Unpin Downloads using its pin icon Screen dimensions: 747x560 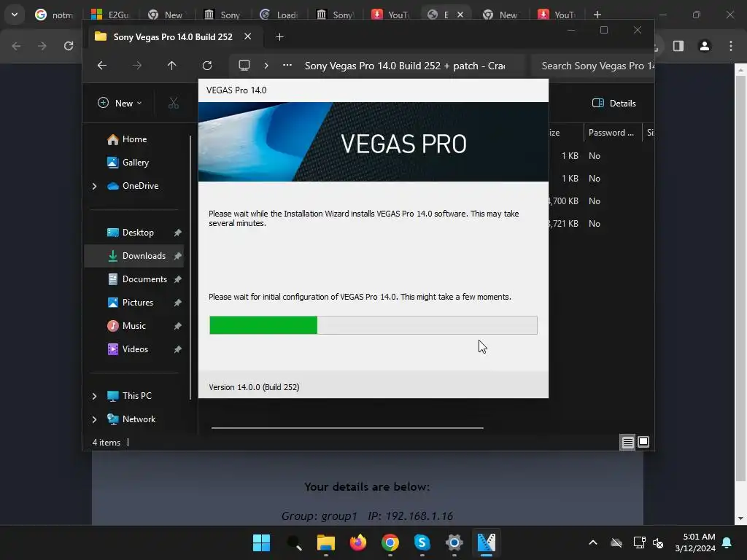(x=178, y=256)
